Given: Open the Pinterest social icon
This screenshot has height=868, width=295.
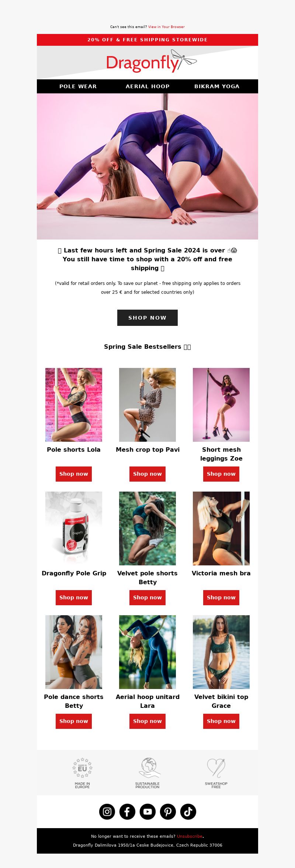Looking at the screenshot, I should (168, 812).
